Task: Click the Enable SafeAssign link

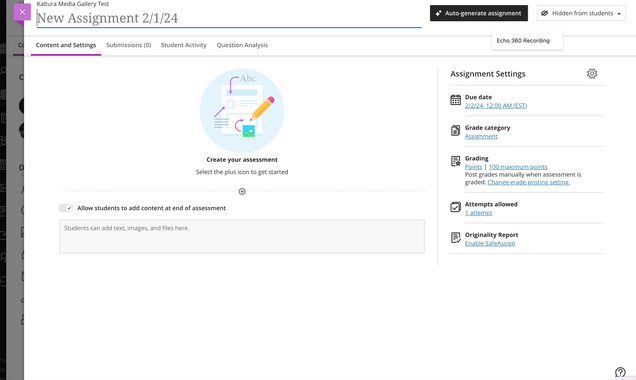Action: pos(490,243)
